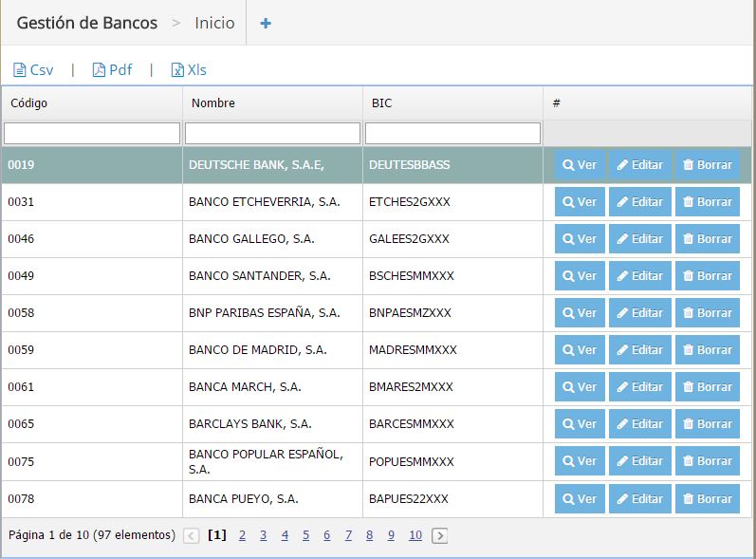Delete Barclays Bank record

pos(708,424)
